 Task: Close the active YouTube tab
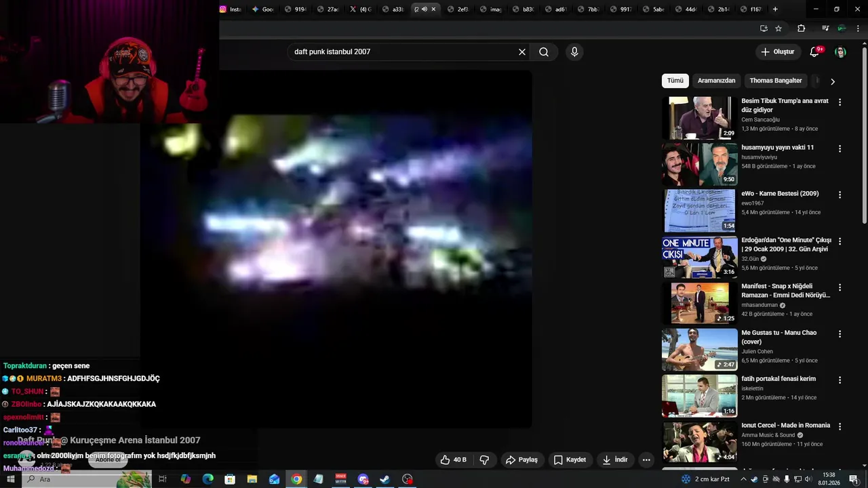click(x=433, y=9)
